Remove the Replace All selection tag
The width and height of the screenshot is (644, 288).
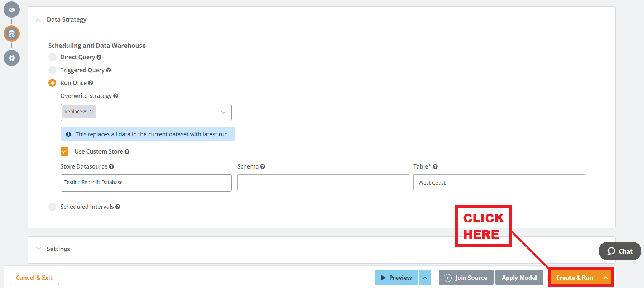click(x=92, y=112)
